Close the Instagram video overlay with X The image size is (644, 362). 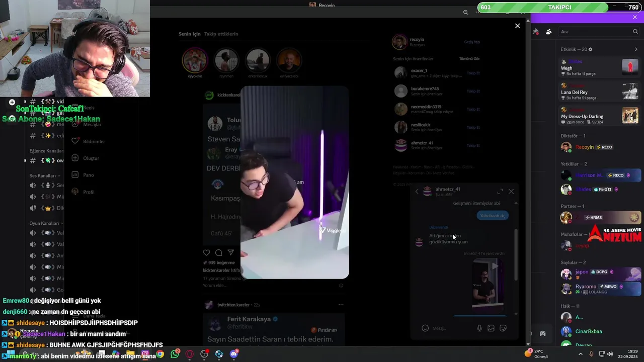click(x=517, y=26)
